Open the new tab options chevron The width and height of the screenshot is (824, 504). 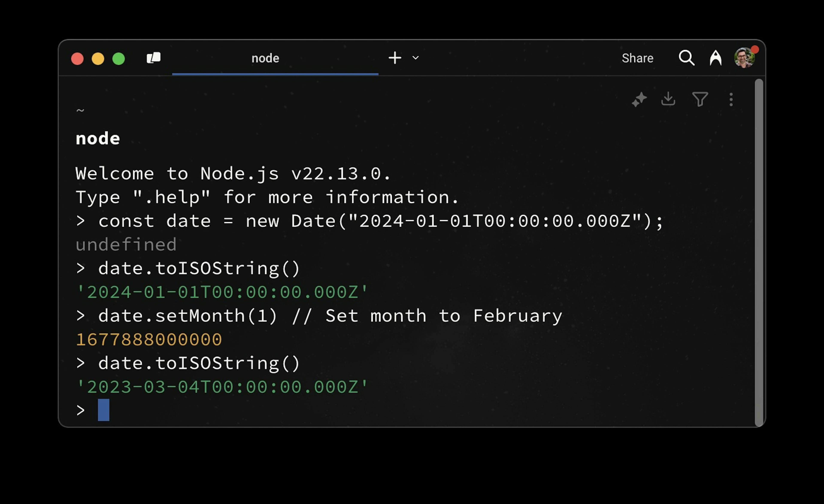click(x=415, y=58)
